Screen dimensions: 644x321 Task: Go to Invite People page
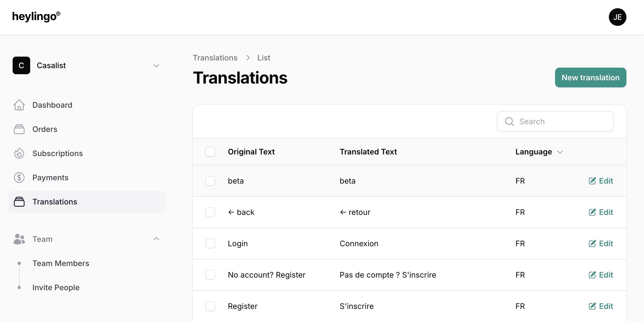point(56,287)
